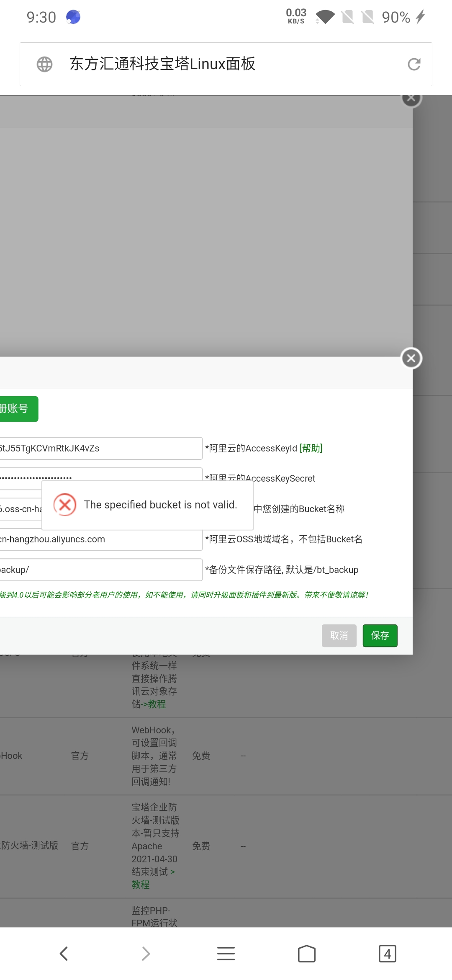Viewport: 452px width, 980px height.
Task: Tap the browser reload icon
Action: [414, 64]
